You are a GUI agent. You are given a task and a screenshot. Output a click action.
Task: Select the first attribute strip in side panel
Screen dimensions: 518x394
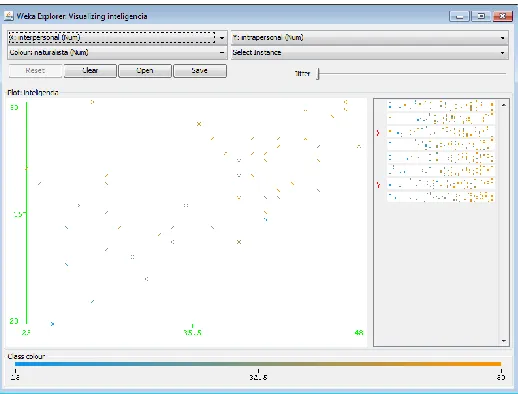[441, 106]
